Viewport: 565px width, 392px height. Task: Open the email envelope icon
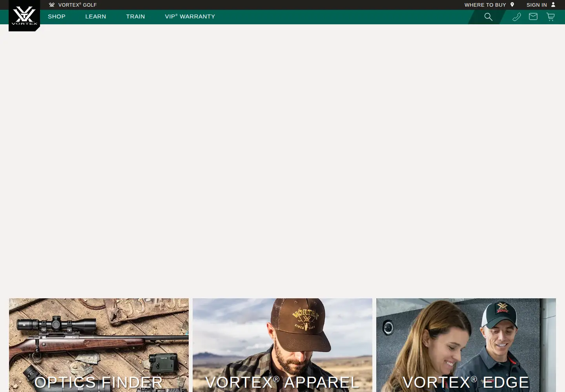tap(533, 16)
